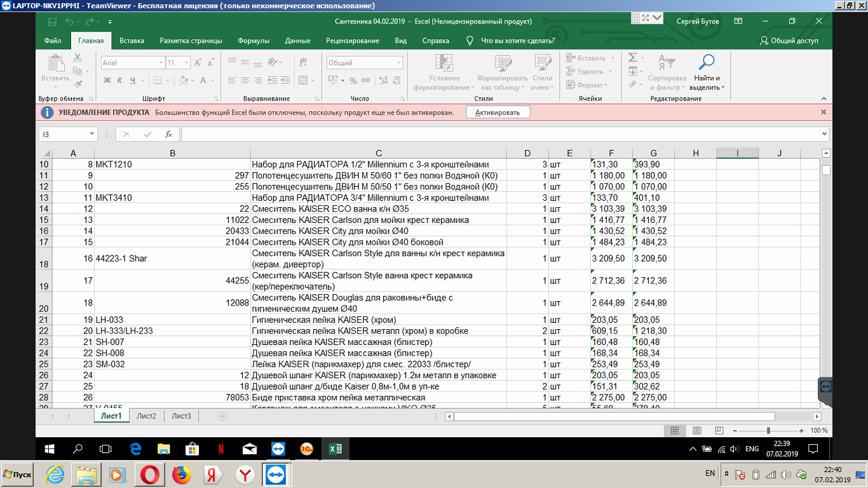Open Условное форматирование dropdown
Screen dimensions: 868x488
[x=444, y=74]
